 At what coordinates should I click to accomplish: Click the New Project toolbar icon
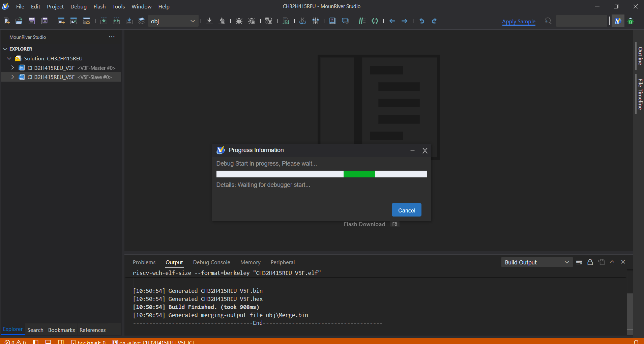[x=61, y=21]
